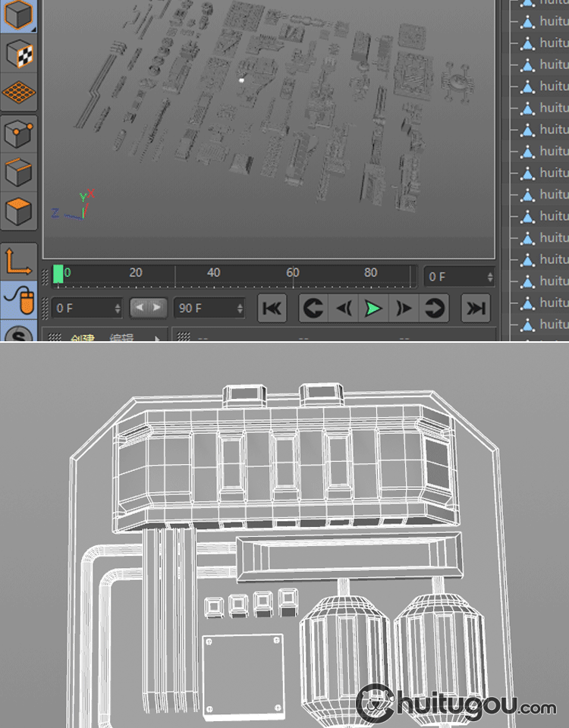Viewport: 569px width, 728px height.
Task: Switch to Points editing mode
Action: coord(18,135)
